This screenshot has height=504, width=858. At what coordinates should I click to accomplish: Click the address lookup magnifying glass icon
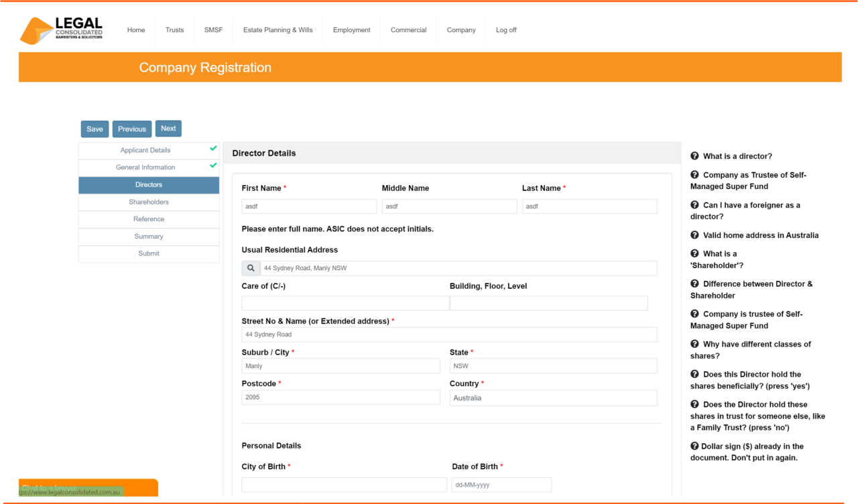(x=251, y=267)
